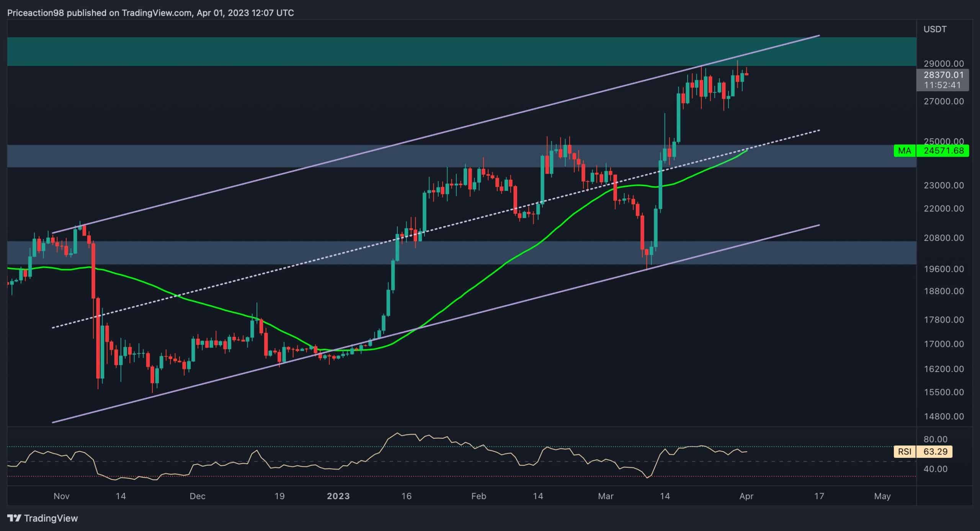Click the Feb date on the time axis

[479, 496]
